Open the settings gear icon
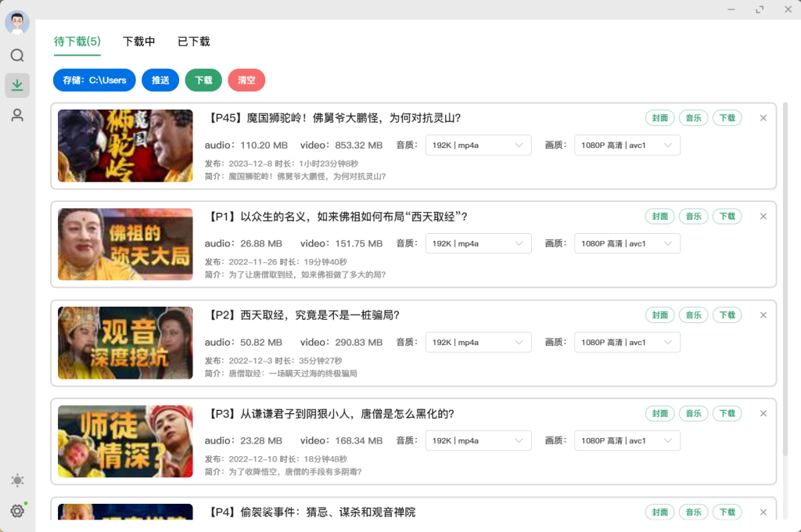801x532 pixels. 17,511
